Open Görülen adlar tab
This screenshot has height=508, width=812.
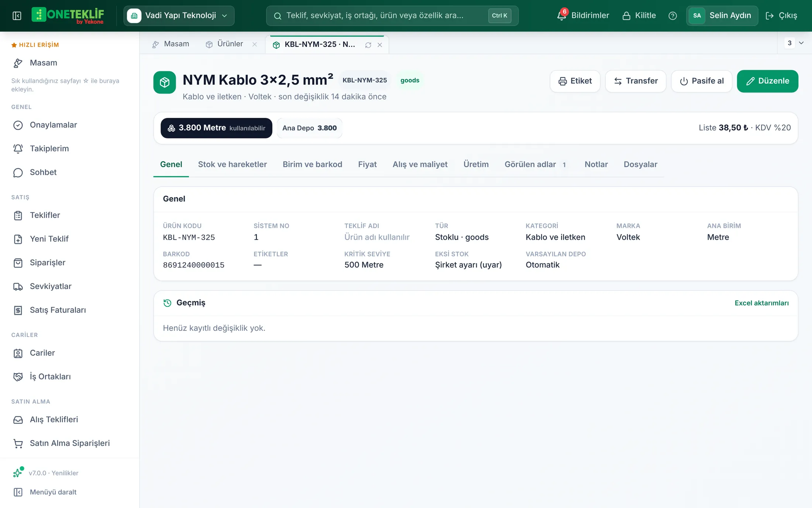tap(536, 164)
